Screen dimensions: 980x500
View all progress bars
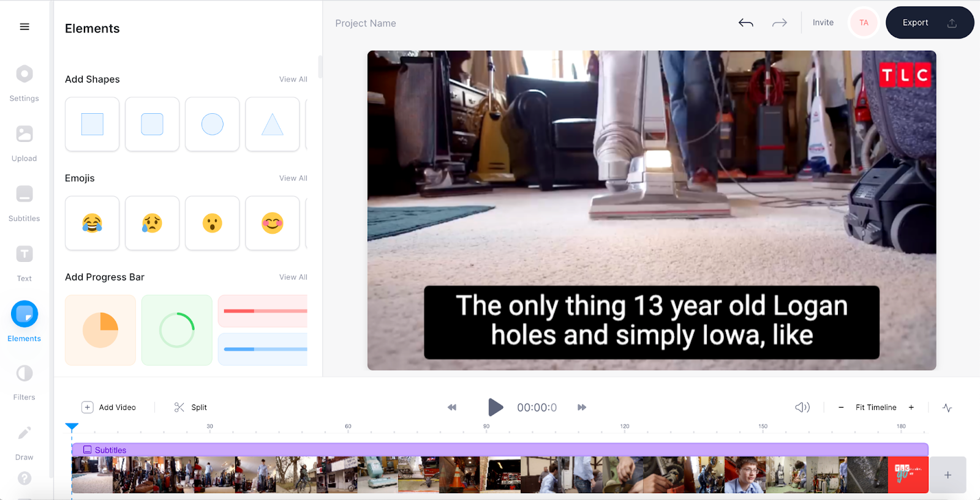(x=293, y=277)
